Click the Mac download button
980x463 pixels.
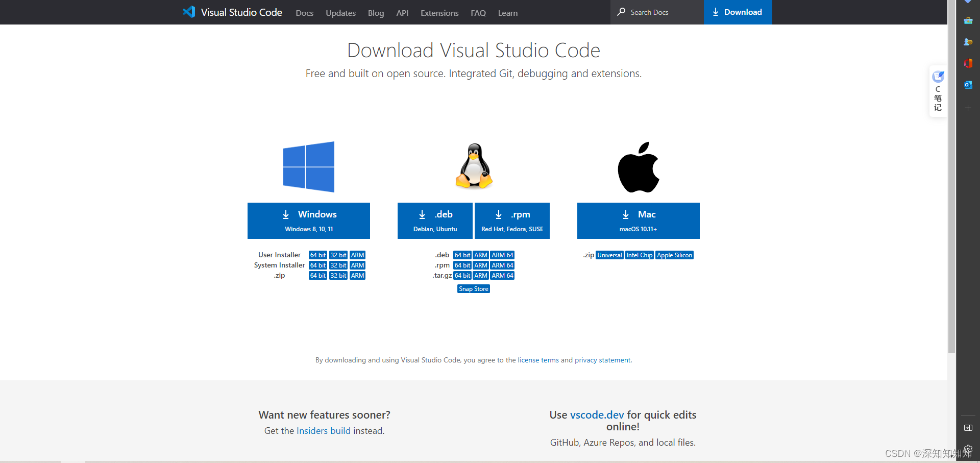pyautogui.click(x=639, y=221)
